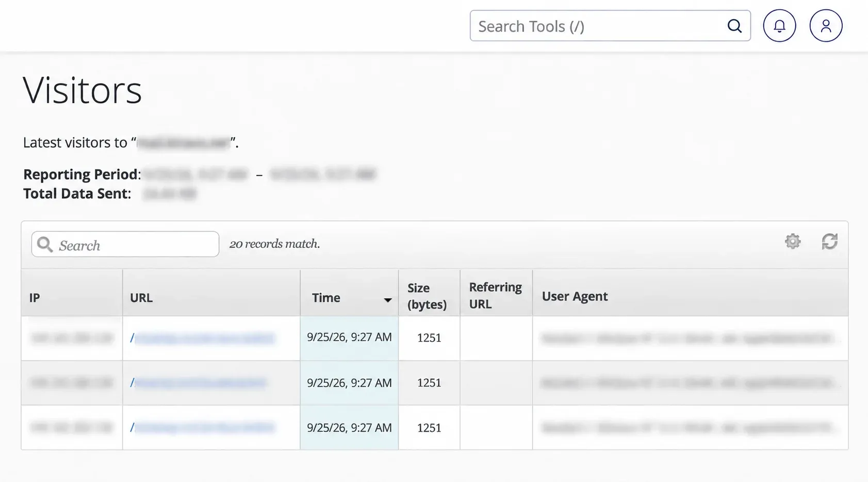Screen dimensions: 868x482
Task: Open the blurred URL link in first row
Action: pyautogui.click(x=202, y=338)
